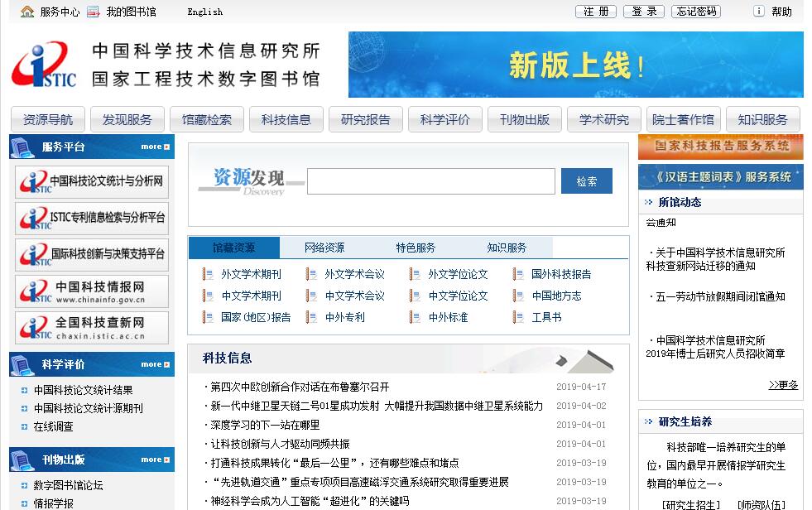Click document icon next to 工具书
Viewport: 812px width, 510px height.
pyautogui.click(x=518, y=317)
